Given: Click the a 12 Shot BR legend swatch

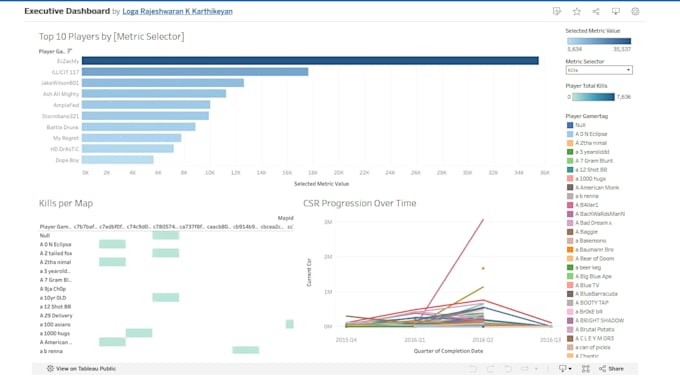Looking at the screenshot, I should coord(570,170).
